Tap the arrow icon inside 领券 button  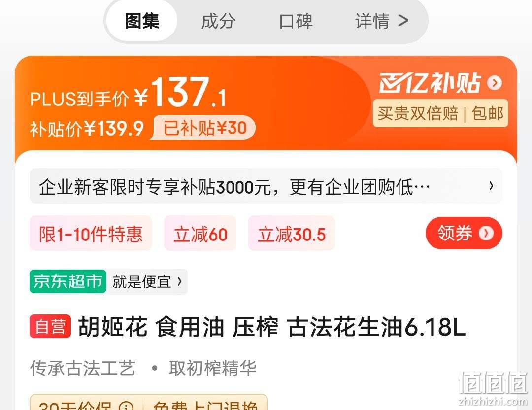point(486,233)
